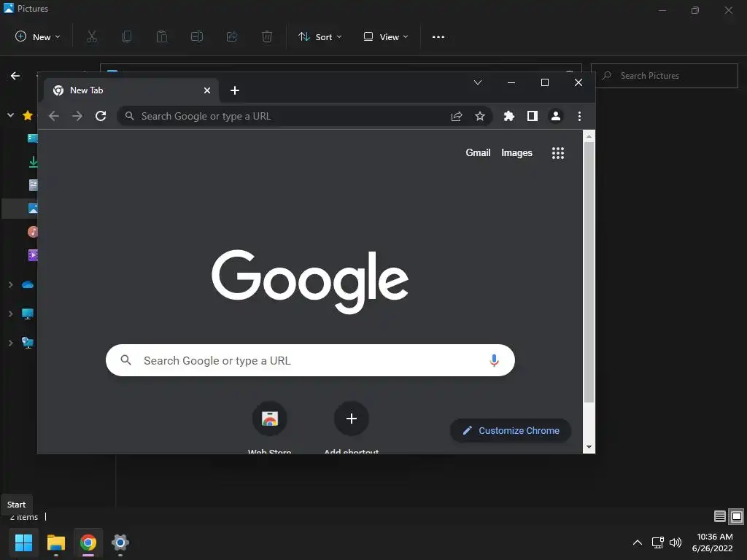Click the Copy icon in File Explorer toolbar
Viewport: 747px width, 560px height.
click(x=127, y=36)
